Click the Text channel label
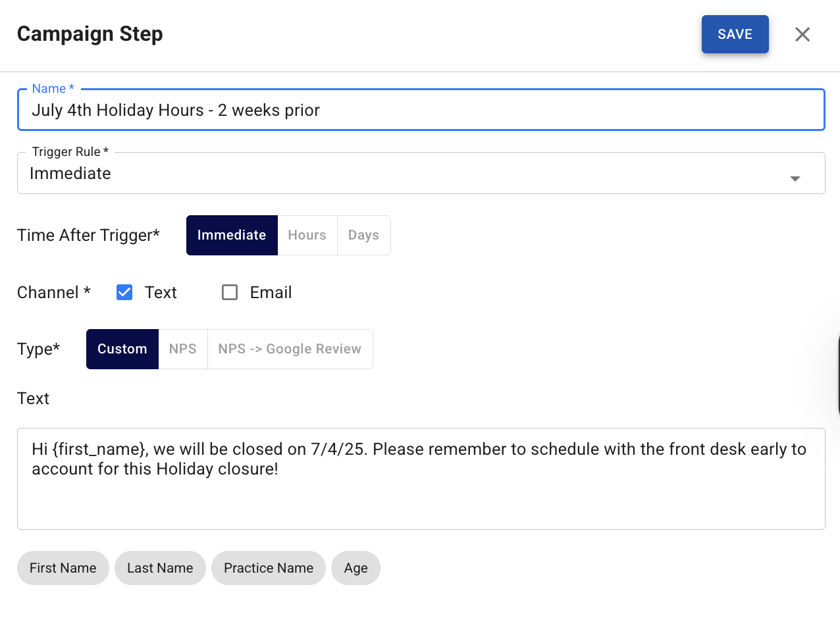840x620 pixels. pos(161,292)
